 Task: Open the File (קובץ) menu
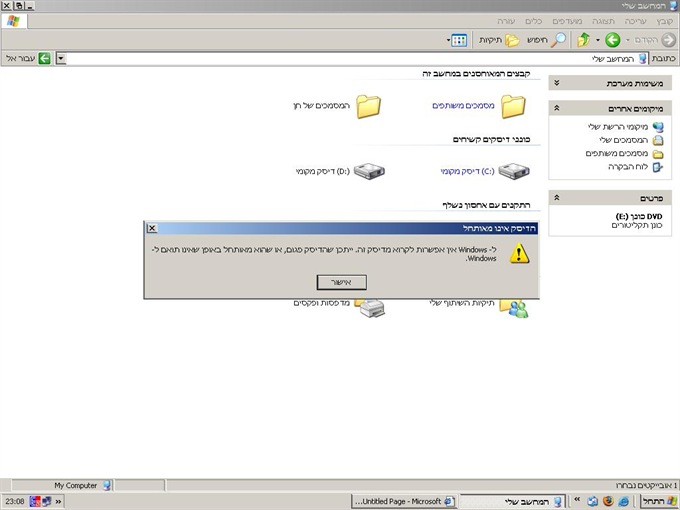click(x=664, y=20)
